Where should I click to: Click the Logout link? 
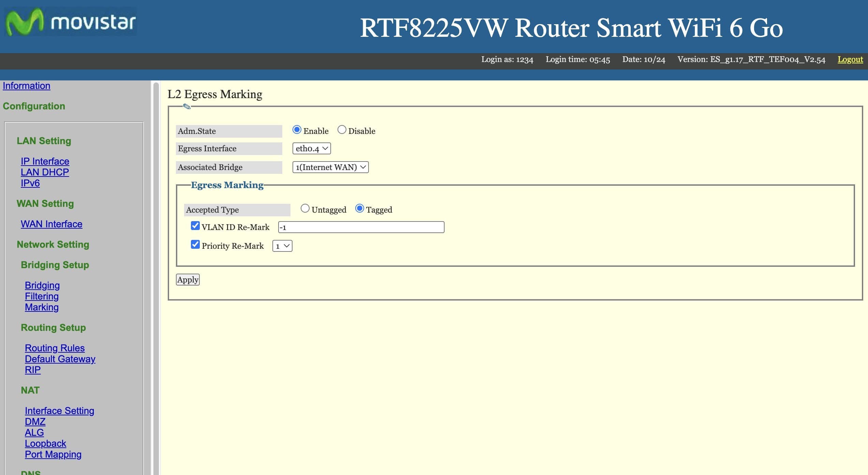(850, 60)
